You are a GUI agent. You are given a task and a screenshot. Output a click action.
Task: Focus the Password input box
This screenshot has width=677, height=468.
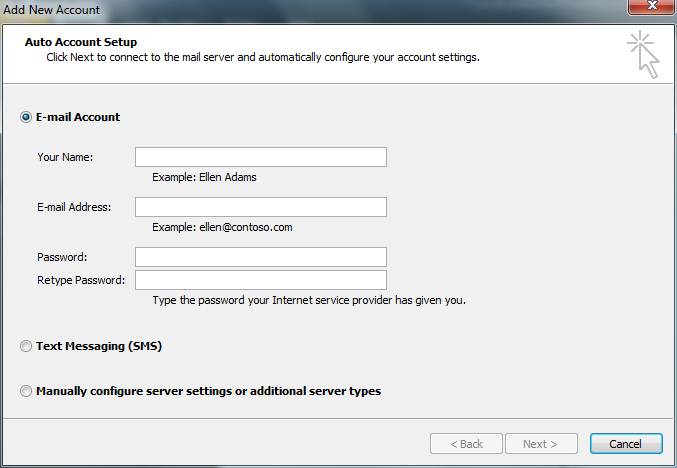[x=261, y=257]
